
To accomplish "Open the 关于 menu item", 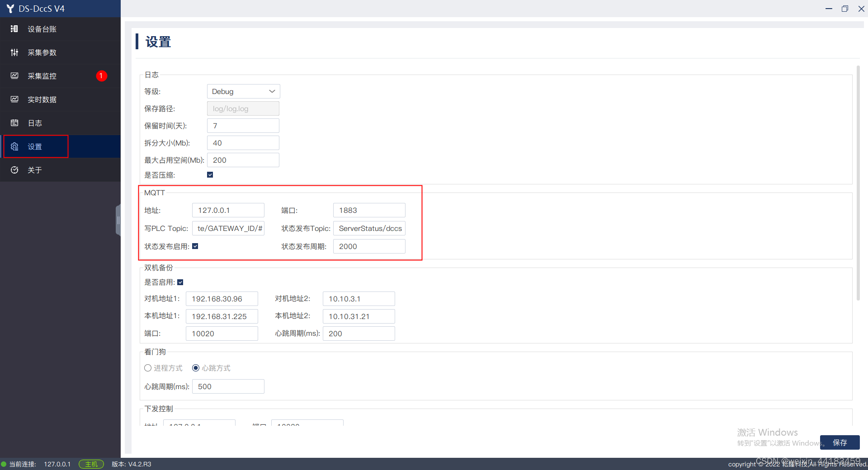I will pos(60,170).
